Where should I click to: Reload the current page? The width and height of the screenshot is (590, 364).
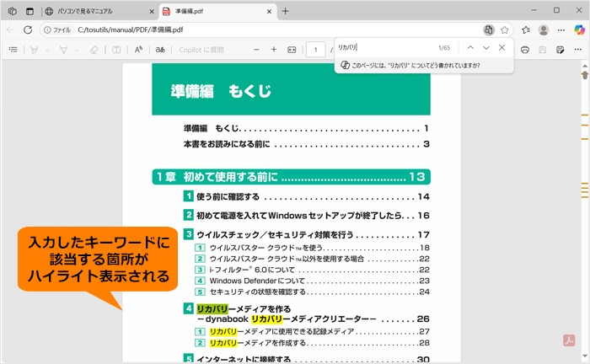(28, 29)
